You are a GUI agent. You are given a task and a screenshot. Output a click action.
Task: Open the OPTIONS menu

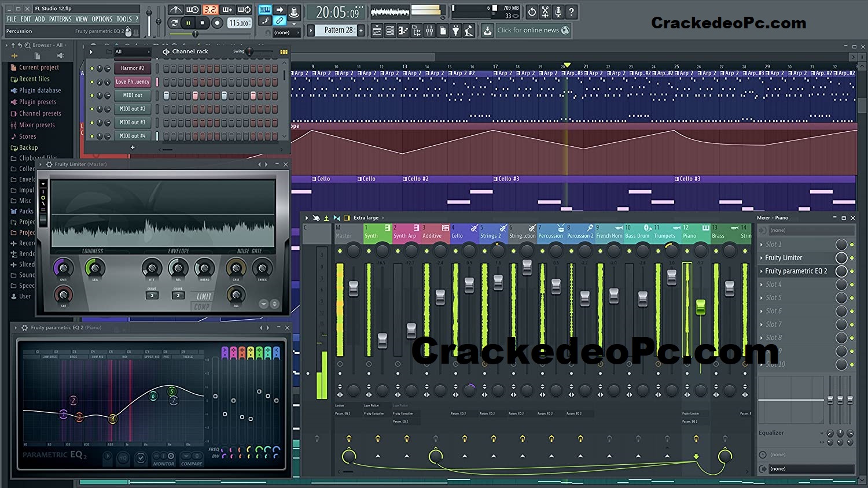click(102, 19)
